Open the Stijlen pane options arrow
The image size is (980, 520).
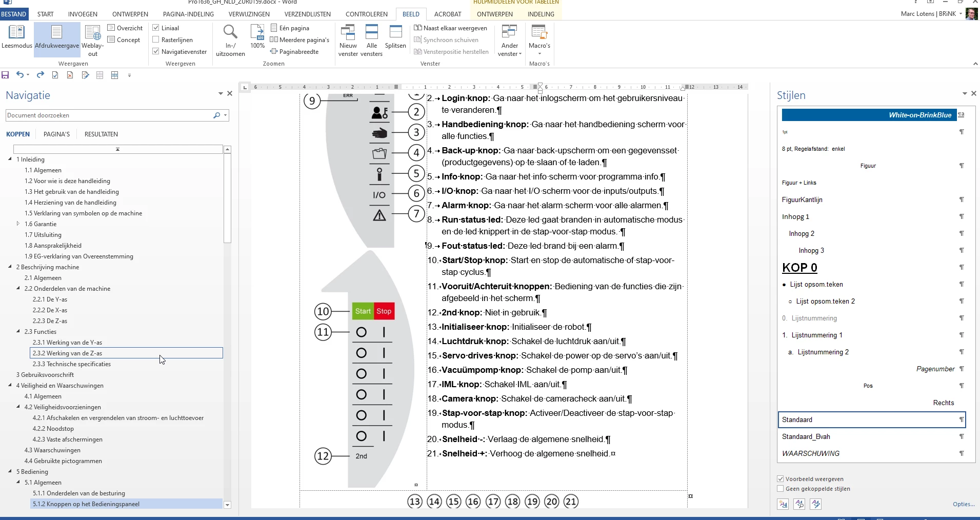tap(965, 93)
